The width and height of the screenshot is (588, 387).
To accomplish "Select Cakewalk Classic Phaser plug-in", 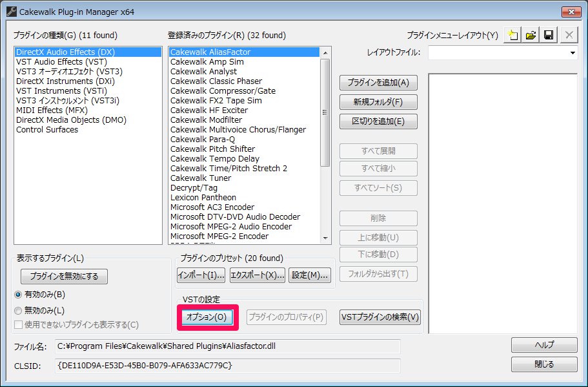I will tap(245, 81).
